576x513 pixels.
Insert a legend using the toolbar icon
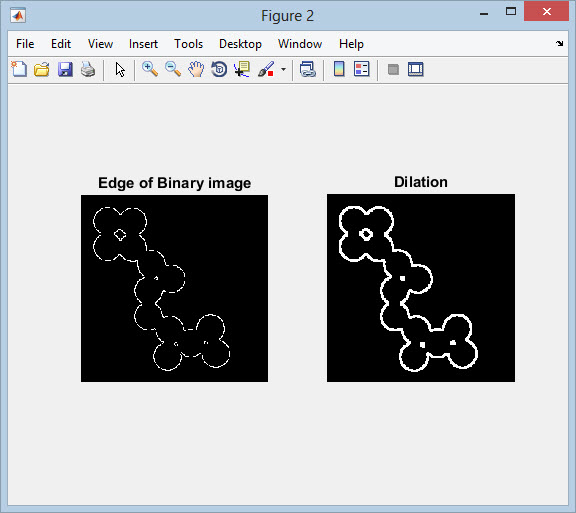pyautogui.click(x=361, y=69)
